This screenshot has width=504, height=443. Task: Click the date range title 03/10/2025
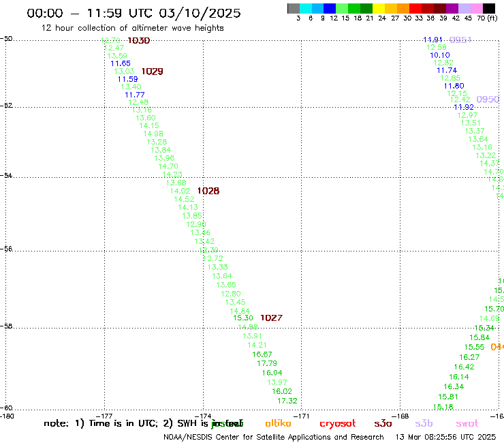tap(200, 13)
